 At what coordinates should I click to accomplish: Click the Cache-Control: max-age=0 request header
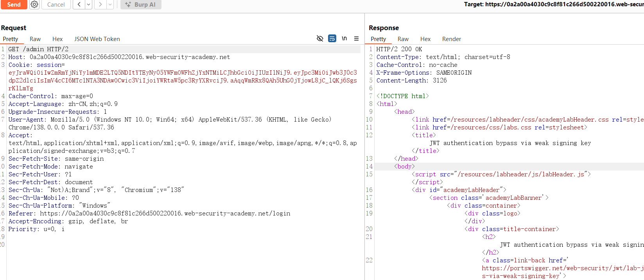[x=51, y=96]
